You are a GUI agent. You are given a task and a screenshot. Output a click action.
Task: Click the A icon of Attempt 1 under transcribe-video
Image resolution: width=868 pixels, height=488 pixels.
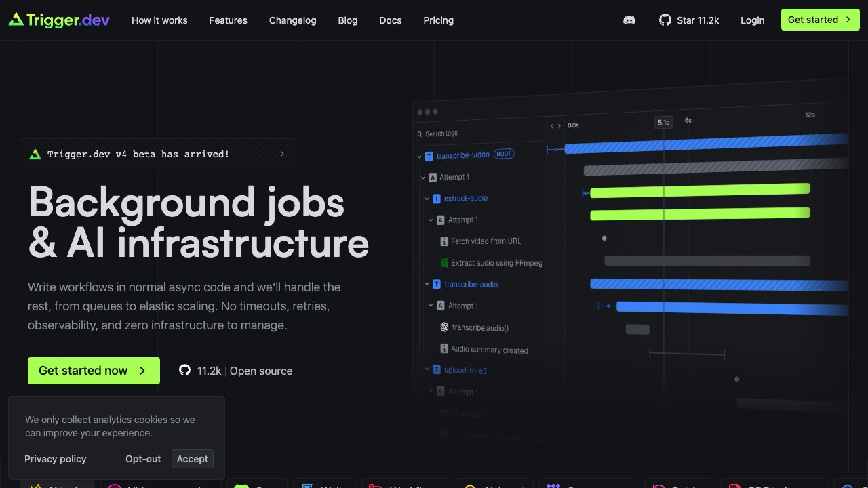[x=433, y=177]
